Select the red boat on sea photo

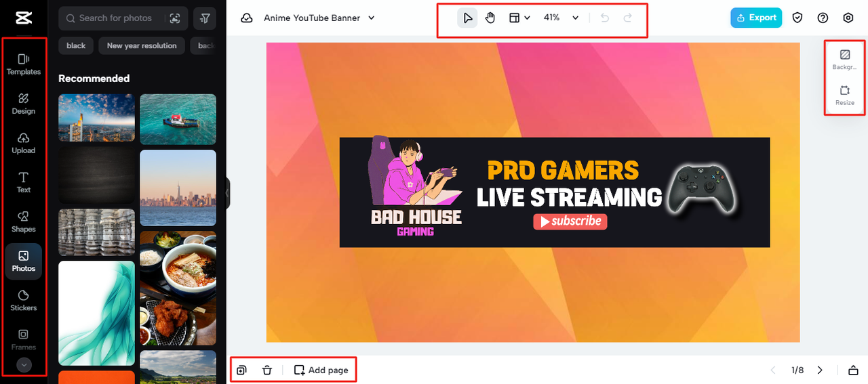coord(178,119)
